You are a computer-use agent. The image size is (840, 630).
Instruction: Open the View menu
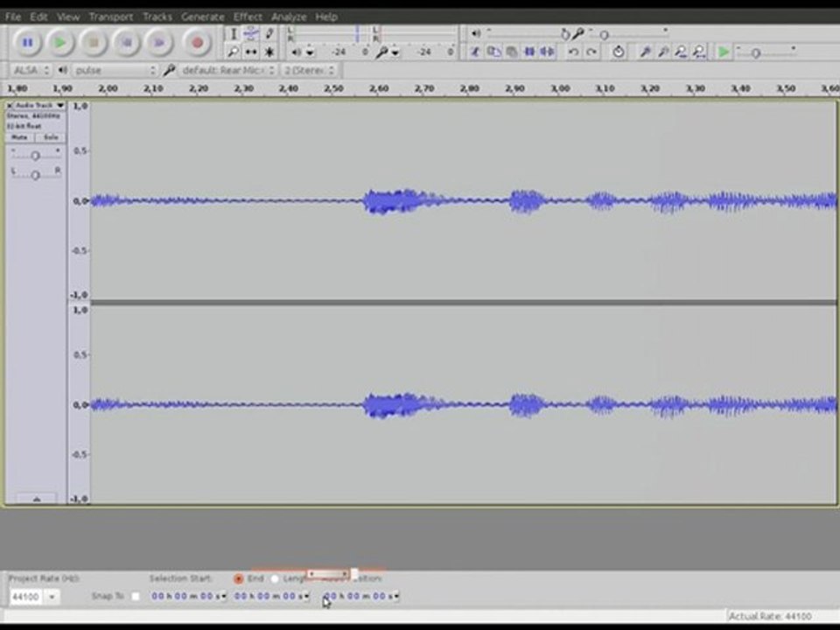[68, 17]
